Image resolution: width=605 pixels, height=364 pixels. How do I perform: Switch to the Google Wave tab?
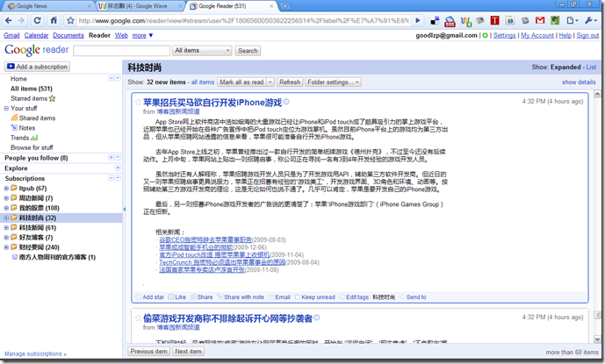[138, 6]
